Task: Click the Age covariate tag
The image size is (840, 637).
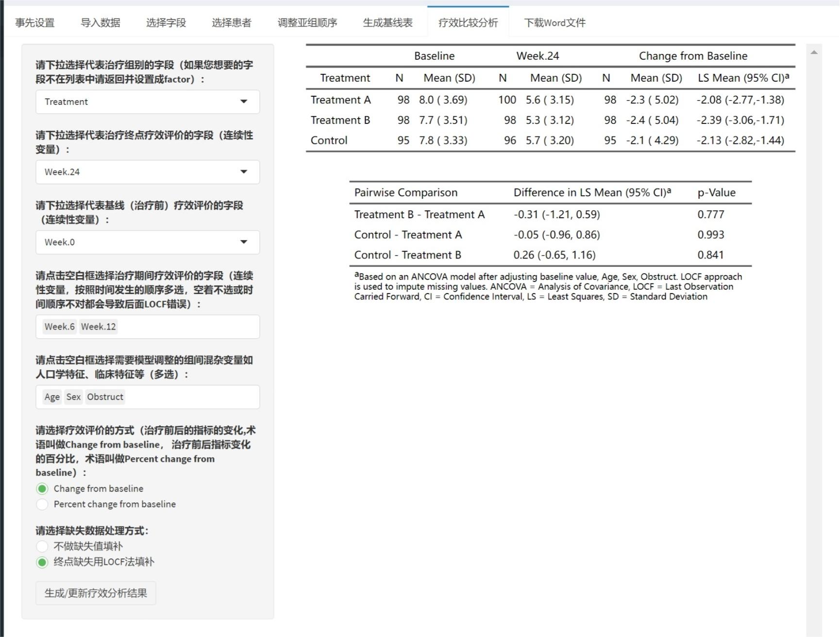Action: coord(52,397)
